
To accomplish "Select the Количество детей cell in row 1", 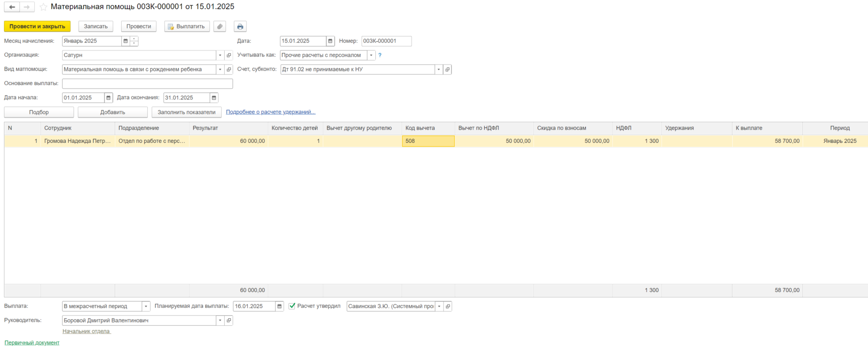I will (295, 141).
